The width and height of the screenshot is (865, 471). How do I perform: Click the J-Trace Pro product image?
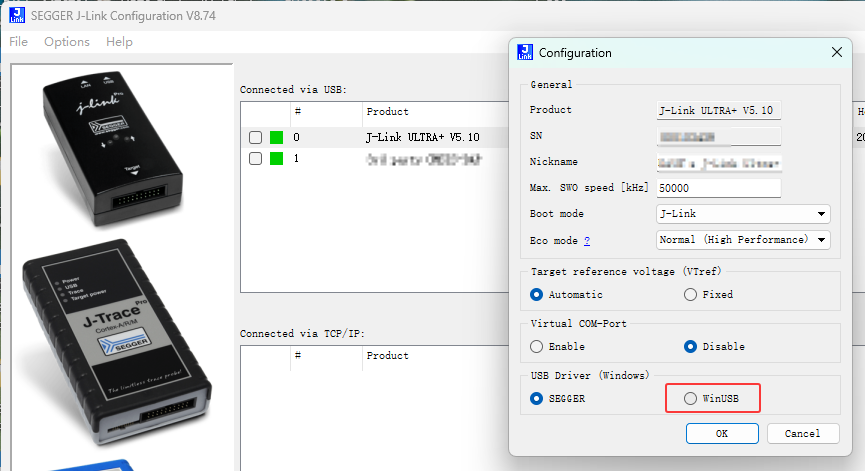pyautogui.click(x=117, y=342)
